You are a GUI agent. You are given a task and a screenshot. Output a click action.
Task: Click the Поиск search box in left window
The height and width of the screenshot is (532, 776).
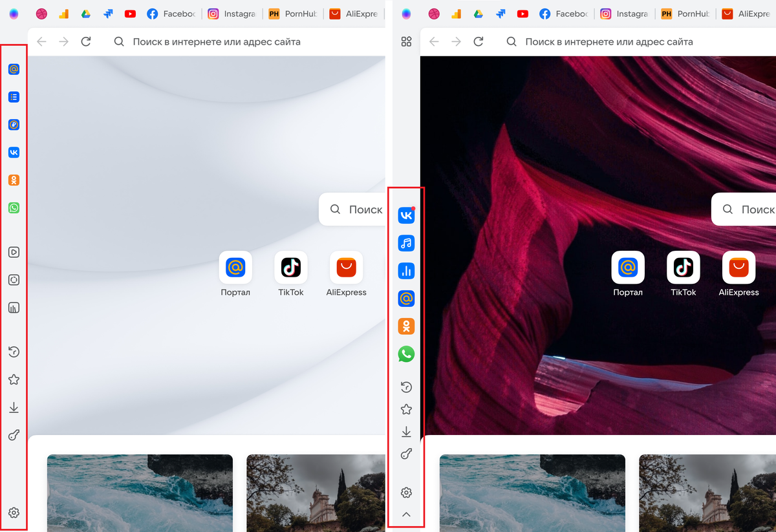(x=352, y=209)
